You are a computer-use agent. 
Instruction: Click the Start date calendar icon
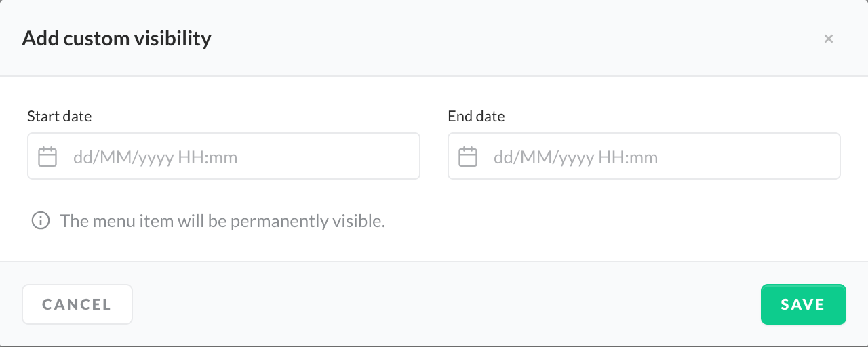click(x=47, y=157)
